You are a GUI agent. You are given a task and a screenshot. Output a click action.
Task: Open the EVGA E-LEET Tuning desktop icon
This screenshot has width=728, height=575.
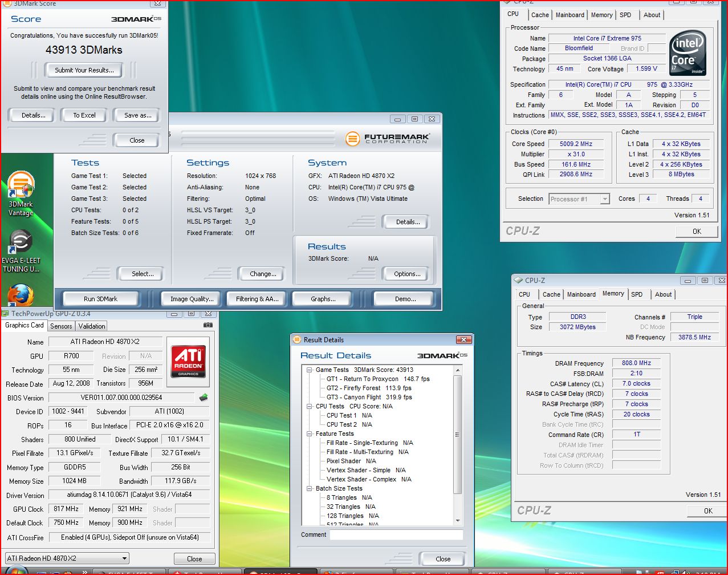point(21,252)
